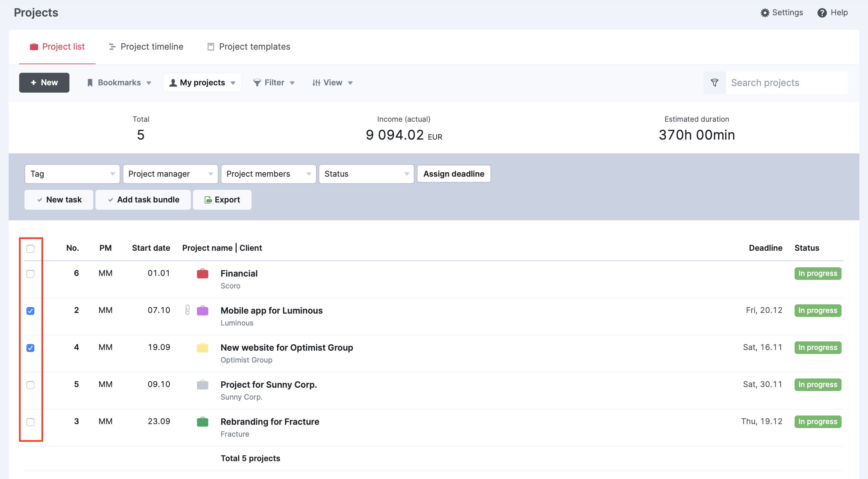Click the My projects person icon
Screen dimensions: 868x479
[x=173, y=83]
